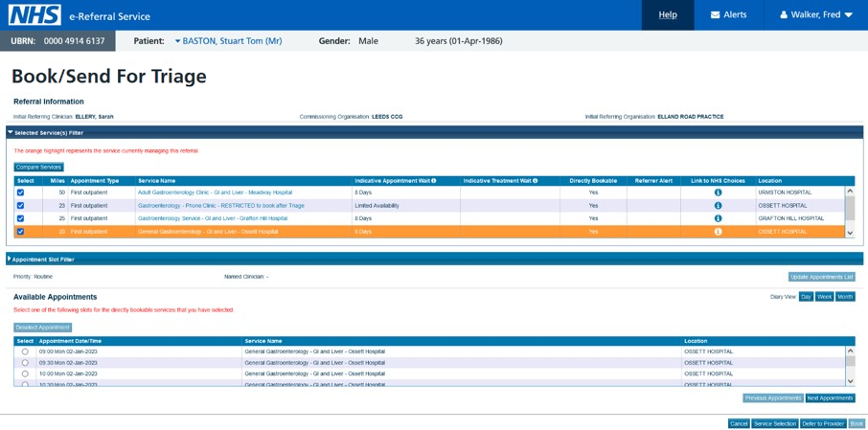Select the 09:30 Mon 02-Jan-2023 appointment
Viewport: 868px width, 430px height.
(25, 363)
